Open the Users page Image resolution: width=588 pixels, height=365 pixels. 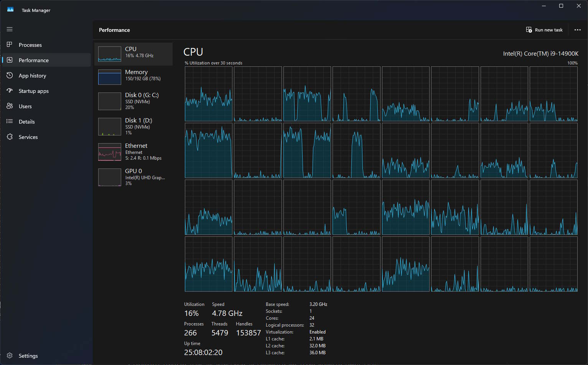(x=25, y=106)
